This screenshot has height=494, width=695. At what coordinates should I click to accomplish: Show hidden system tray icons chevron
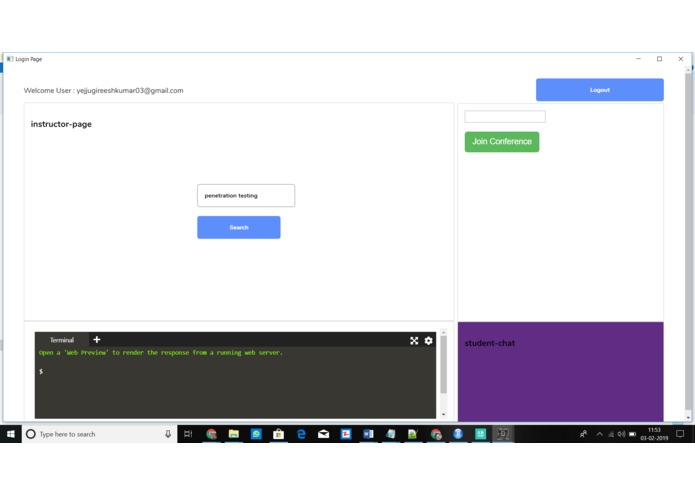coord(600,434)
